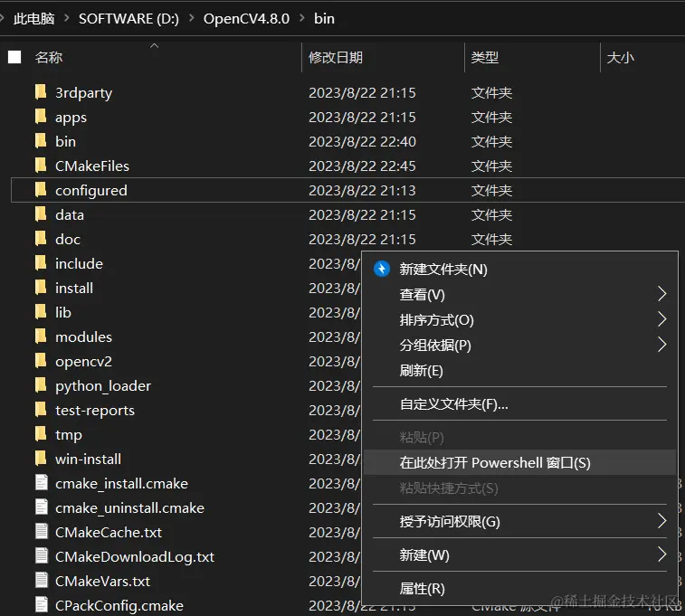Viewport: 685px width, 616px height.
Task: Click the configured folder icon
Action: pos(41,190)
